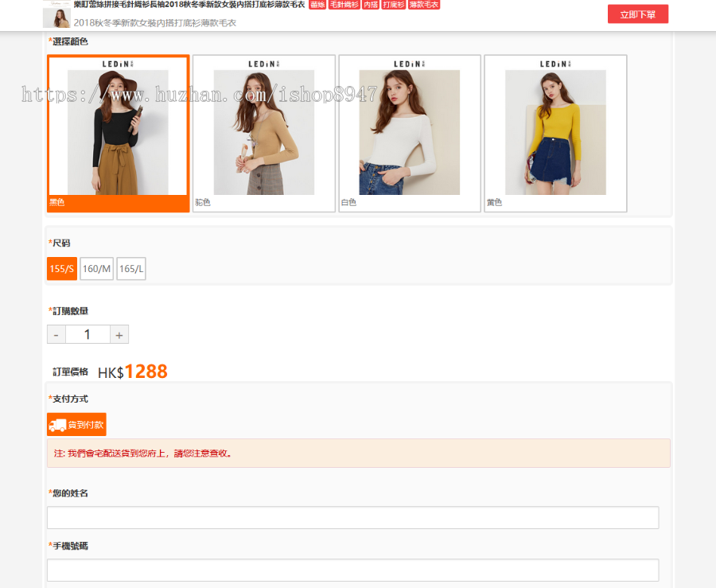Choose size 160/M

(96, 269)
